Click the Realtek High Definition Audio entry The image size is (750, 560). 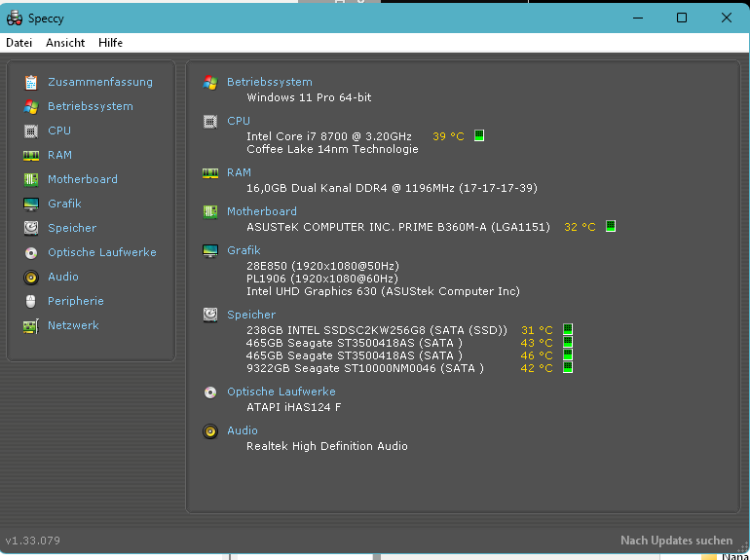point(327,446)
